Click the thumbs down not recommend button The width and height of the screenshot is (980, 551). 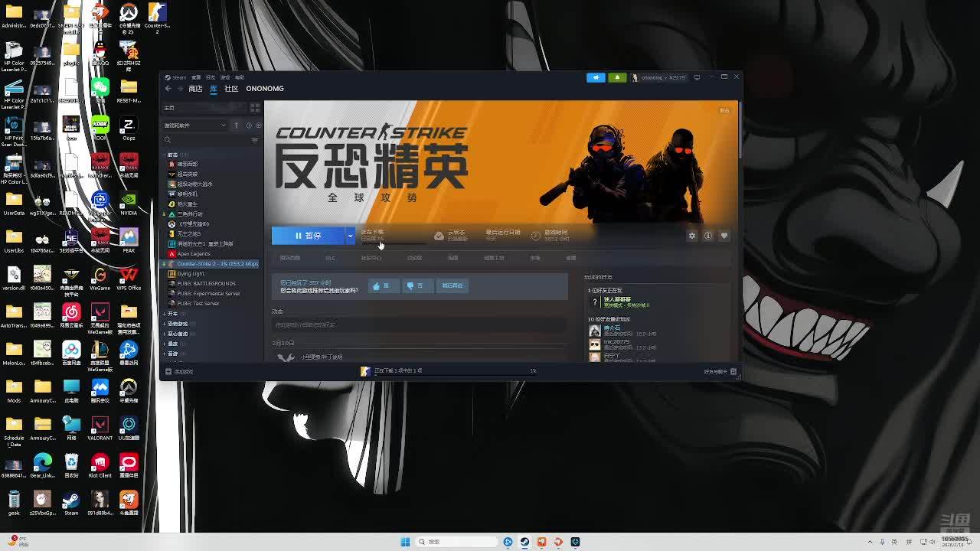click(415, 285)
